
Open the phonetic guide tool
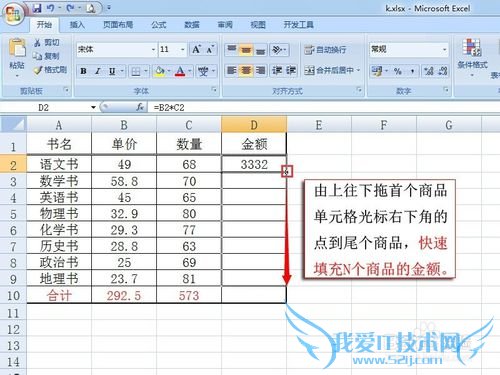(x=203, y=71)
